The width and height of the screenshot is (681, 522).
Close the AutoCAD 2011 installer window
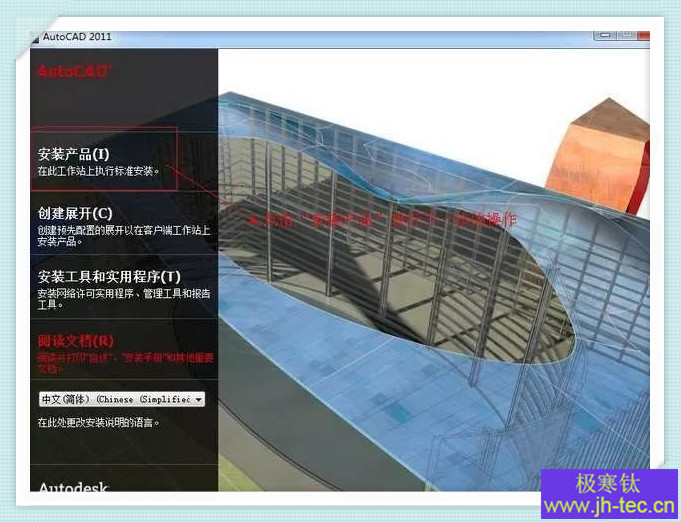(x=644, y=35)
